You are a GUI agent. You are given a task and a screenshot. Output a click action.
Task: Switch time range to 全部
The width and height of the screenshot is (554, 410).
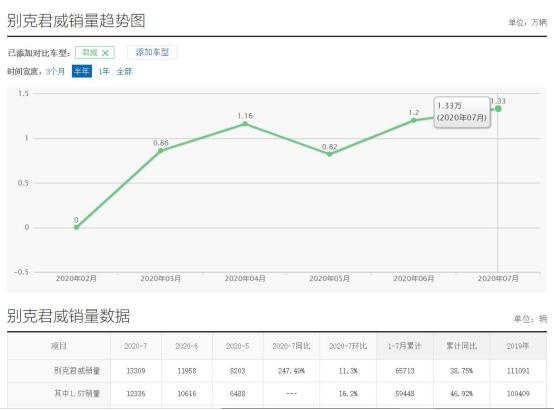[124, 71]
